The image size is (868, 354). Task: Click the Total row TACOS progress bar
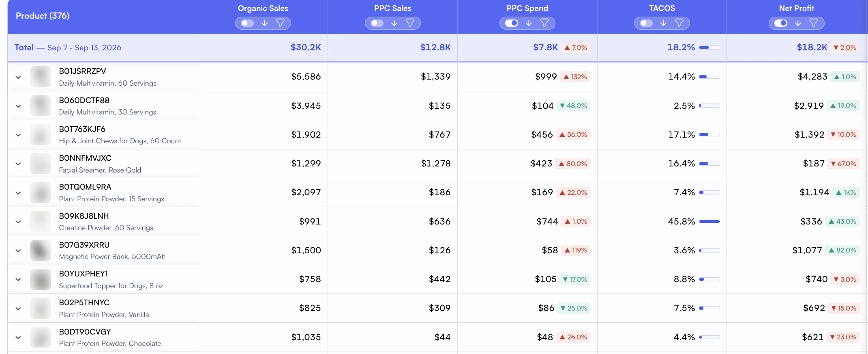[709, 47]
